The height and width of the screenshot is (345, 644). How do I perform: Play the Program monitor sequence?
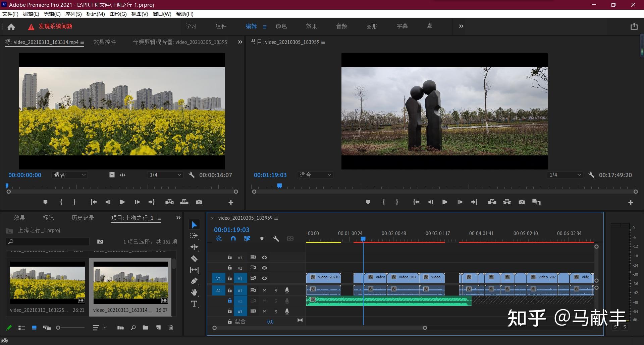[445, 202]
